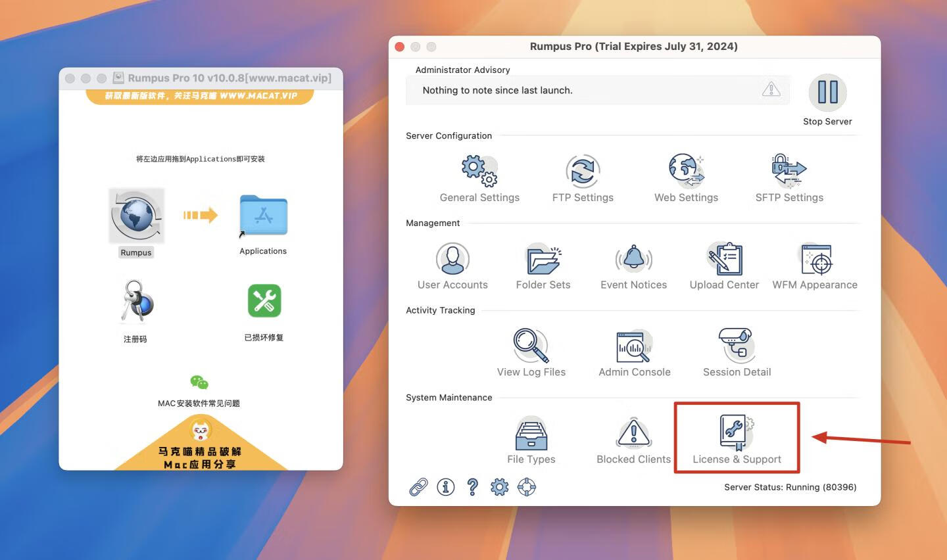
Task: Click the 'WFM Appearance' label
Action: click(815, 285)
